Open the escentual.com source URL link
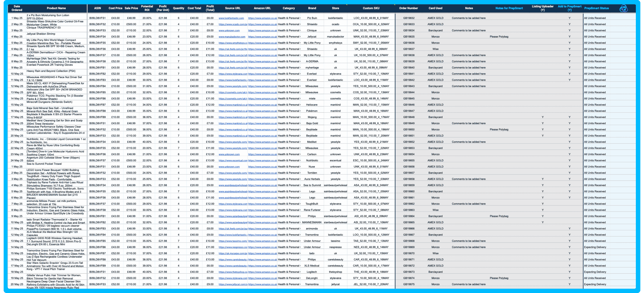Image resolution: width=644 pixels, height=293 pixels. (233, 161)
